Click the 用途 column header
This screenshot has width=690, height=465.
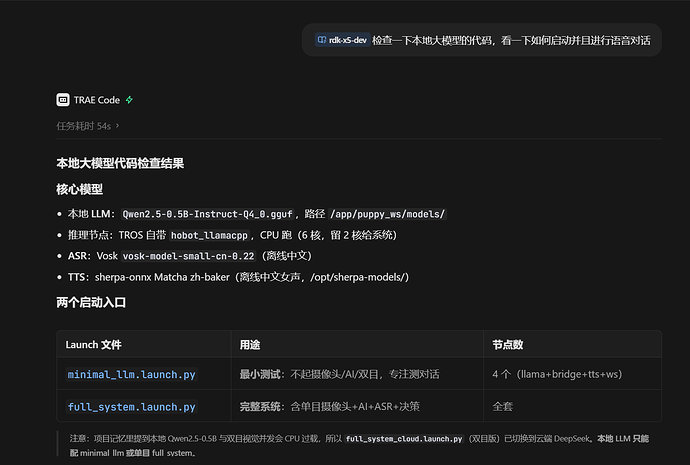[250, 344]
